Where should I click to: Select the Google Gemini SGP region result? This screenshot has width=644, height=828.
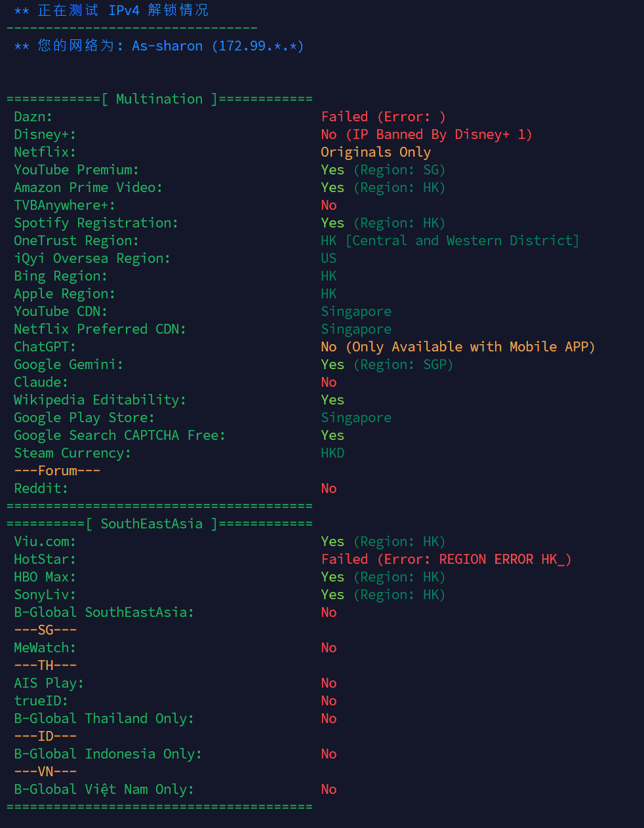pyautogui.click(x=387, y=365)
